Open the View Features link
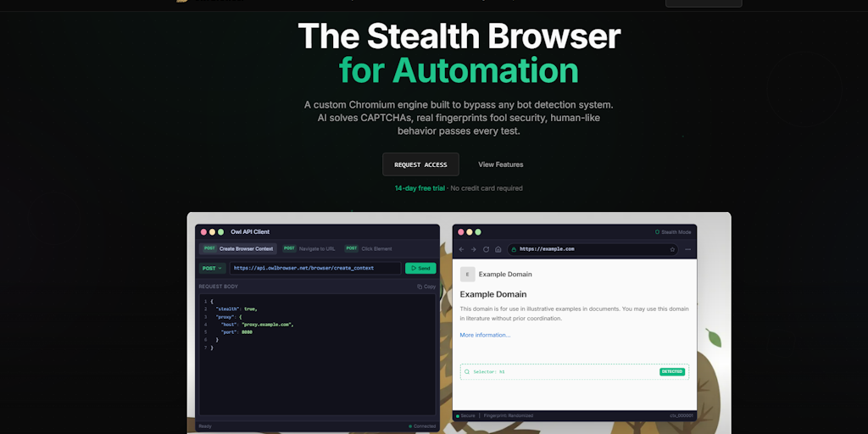The width and height of the screenshot is (868, 434). pyautogui.click(x=500, y=164)
